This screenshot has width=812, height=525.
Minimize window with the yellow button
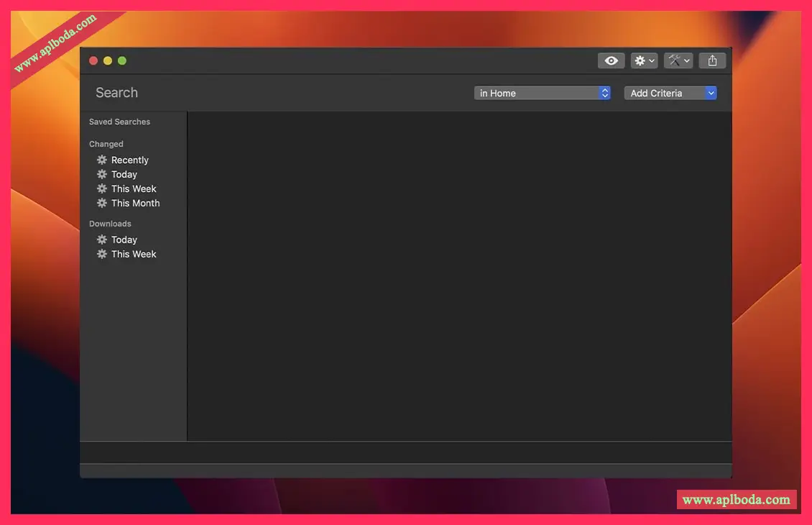108,61
